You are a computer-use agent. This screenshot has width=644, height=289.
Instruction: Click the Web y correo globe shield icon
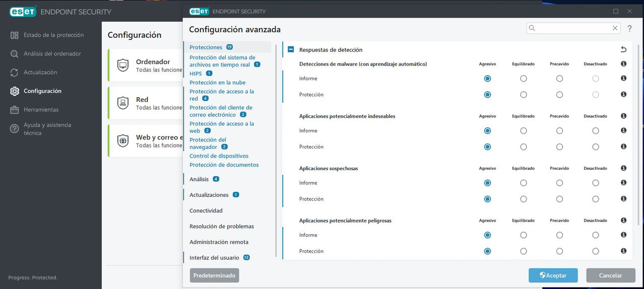123,140
